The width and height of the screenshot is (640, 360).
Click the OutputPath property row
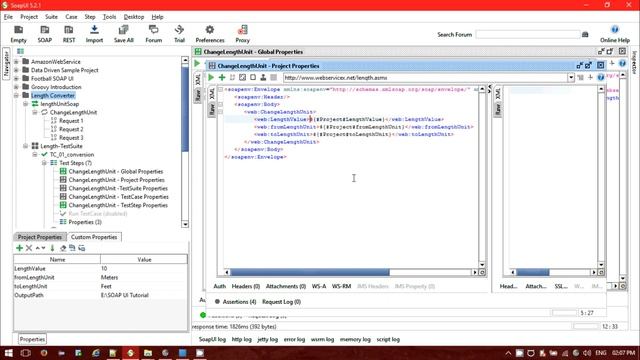tap(100, 295)
